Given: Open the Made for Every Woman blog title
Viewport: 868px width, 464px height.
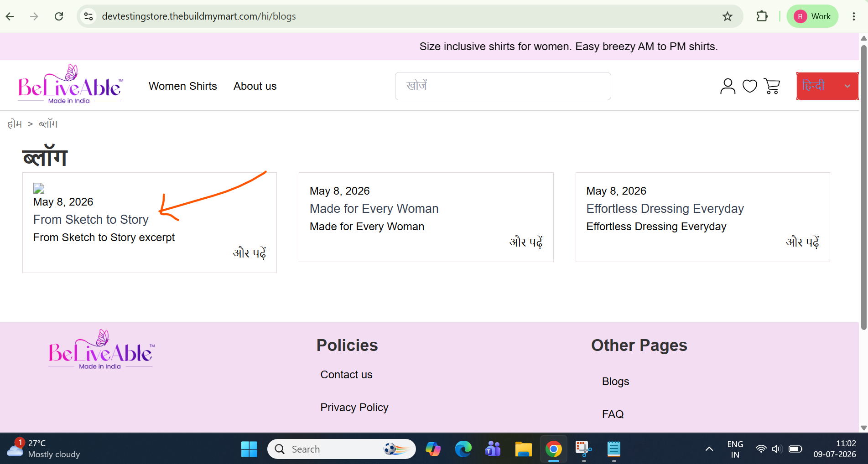Looking at the screenshot, I should tap(374, 209).
